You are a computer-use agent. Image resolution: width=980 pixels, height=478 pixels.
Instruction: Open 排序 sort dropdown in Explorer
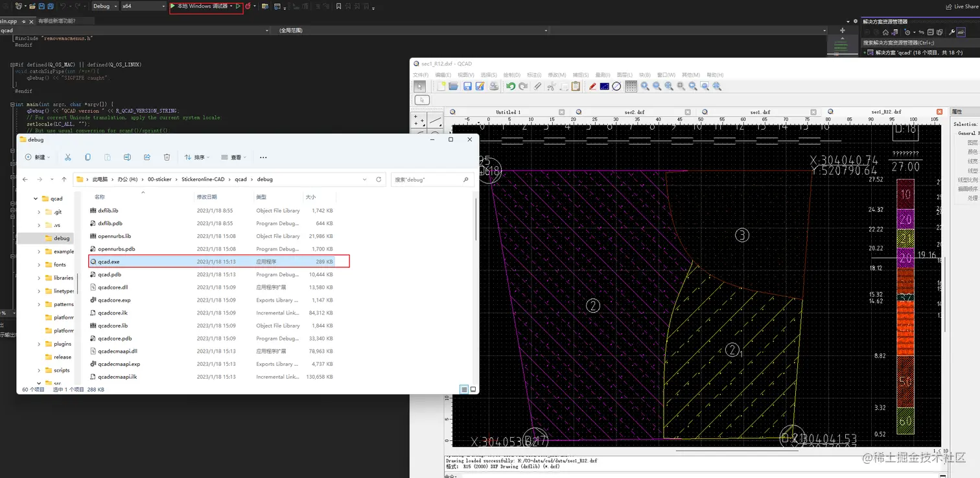[x=197, y=157]
